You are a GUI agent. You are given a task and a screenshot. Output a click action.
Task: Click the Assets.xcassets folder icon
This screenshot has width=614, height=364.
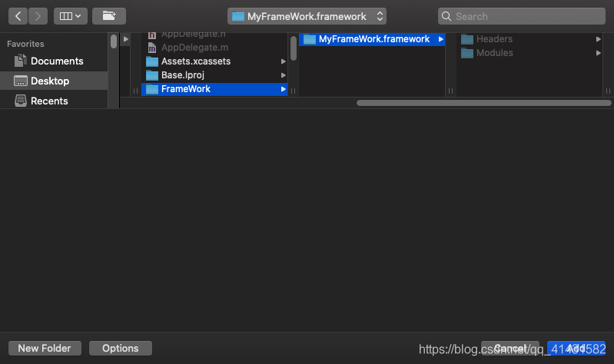pos(152,61)
